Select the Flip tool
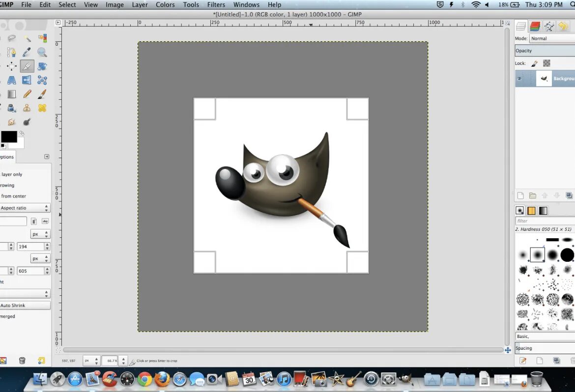 (27, 80)
